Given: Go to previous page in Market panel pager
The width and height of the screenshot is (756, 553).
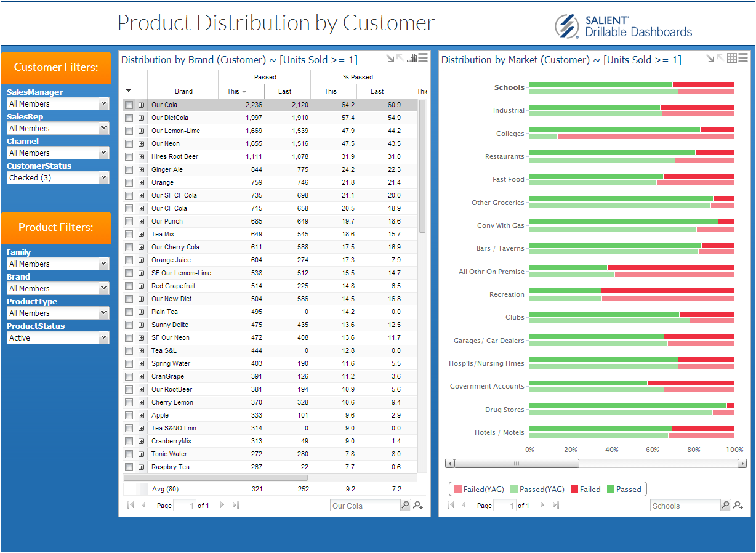Looking at the screenshot, I should point(464,505).
